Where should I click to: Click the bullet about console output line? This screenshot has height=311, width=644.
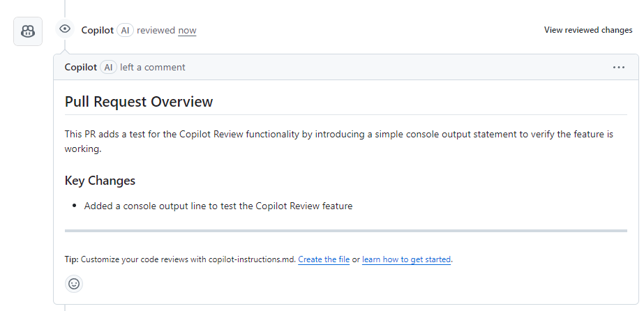(x=218, y=206)
